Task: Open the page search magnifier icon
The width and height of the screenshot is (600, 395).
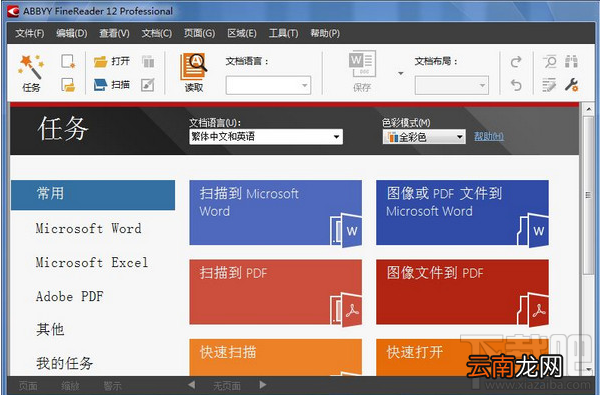Action: pos(550,61)
